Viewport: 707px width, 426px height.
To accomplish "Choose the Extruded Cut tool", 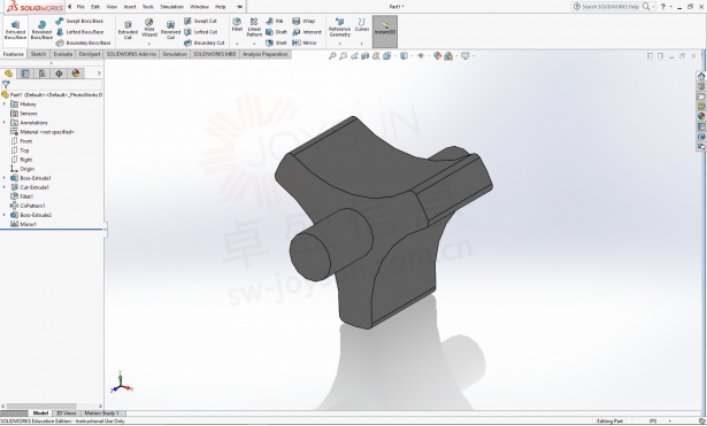I will click(x=128, y=30).
